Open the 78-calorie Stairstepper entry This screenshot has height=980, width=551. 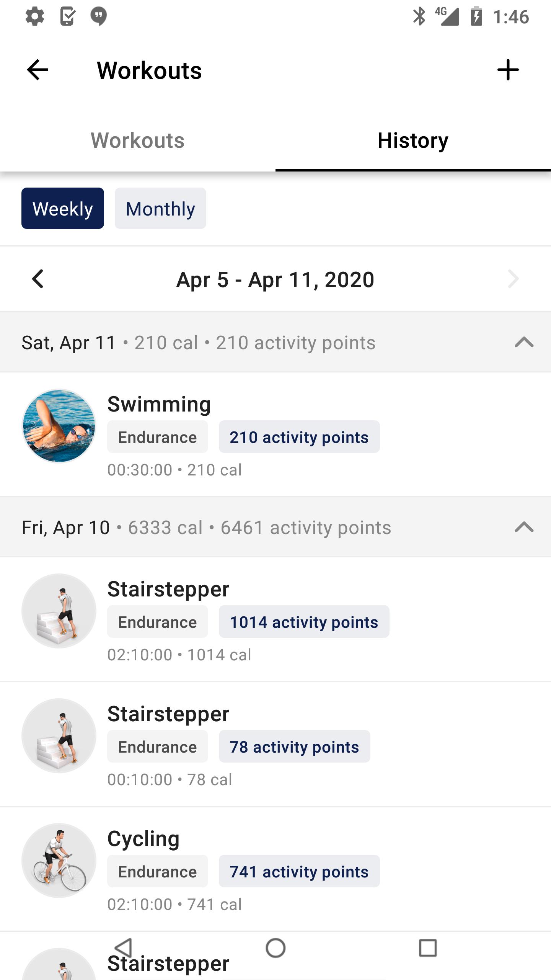click(275, 744)
